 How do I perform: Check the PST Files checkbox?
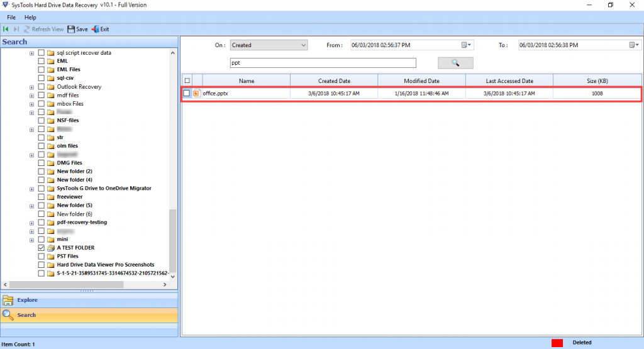[x=41, y=256]
